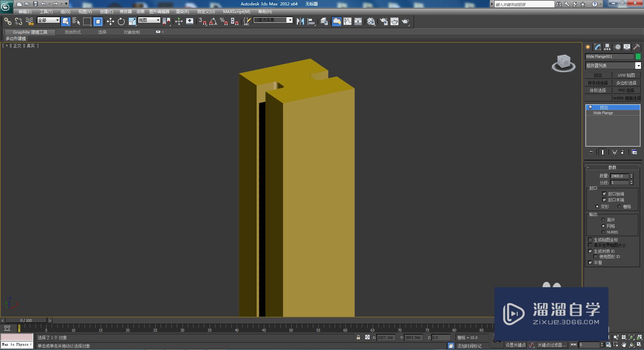Switch to the Display command panel

coord(627,47)
